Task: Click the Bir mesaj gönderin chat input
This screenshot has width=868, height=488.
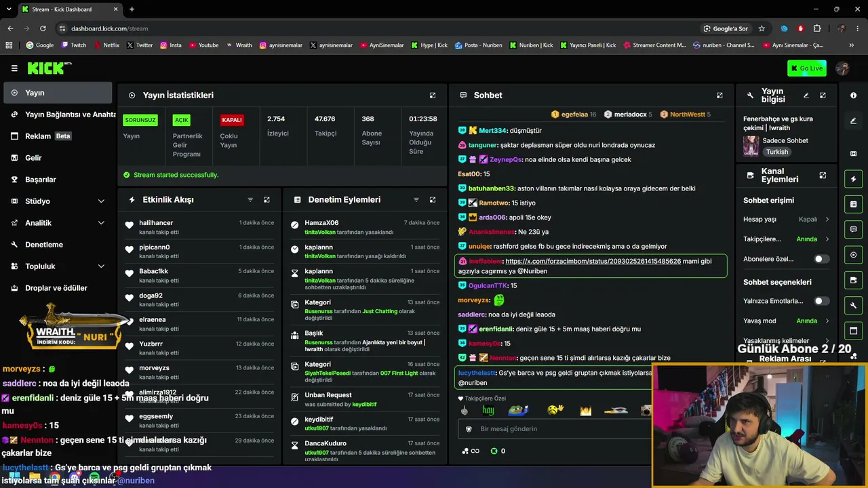Action: click(556, 429)
